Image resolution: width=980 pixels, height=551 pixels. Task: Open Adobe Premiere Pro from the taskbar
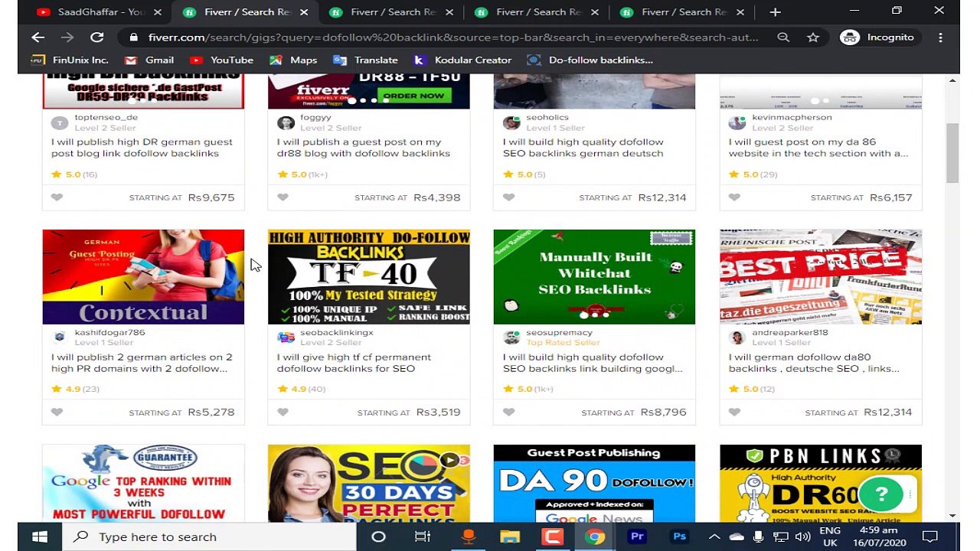point(637,536)
